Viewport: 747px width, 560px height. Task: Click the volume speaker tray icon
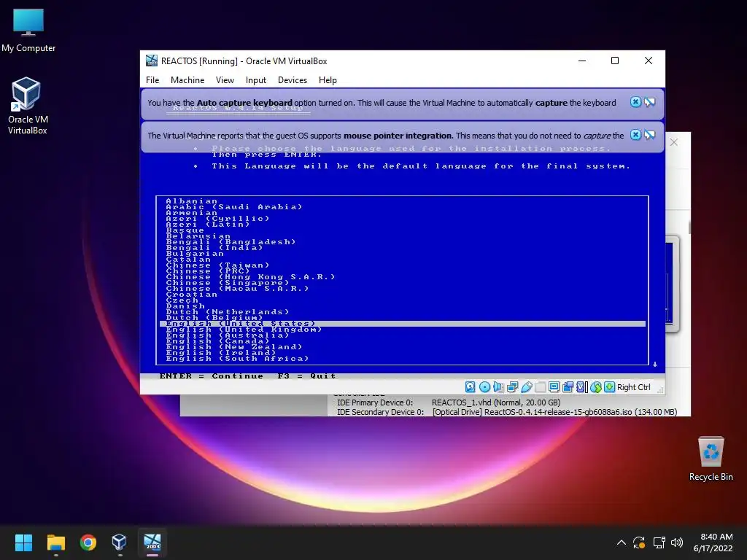676,542
